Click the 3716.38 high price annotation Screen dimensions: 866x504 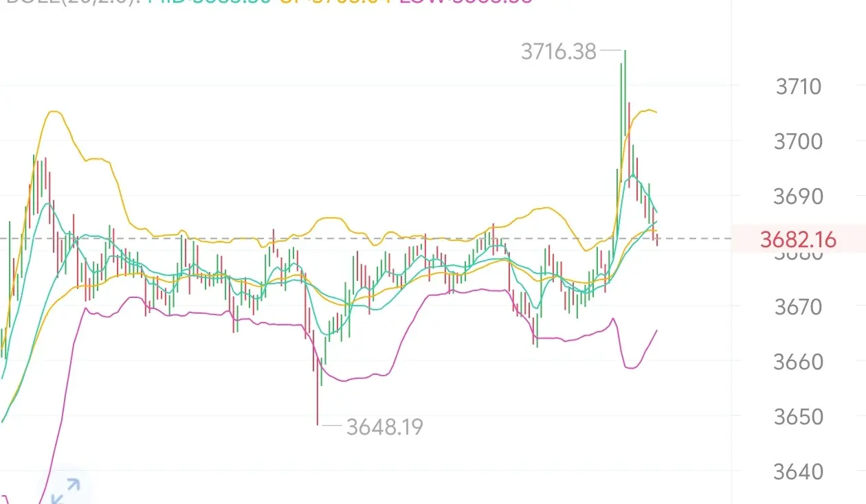(559, 51)
